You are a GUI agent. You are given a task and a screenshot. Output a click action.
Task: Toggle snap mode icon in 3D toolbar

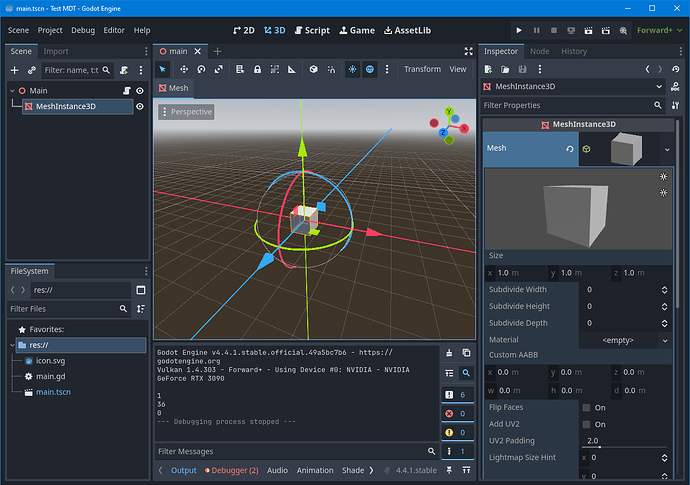pyautogui.click(x=331, y=69)
